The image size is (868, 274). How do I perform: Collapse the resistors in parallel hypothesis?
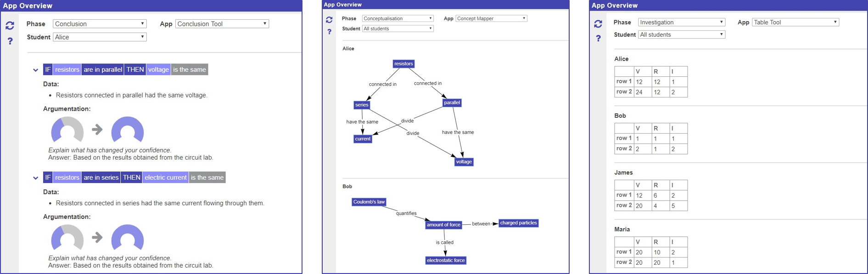35,70
